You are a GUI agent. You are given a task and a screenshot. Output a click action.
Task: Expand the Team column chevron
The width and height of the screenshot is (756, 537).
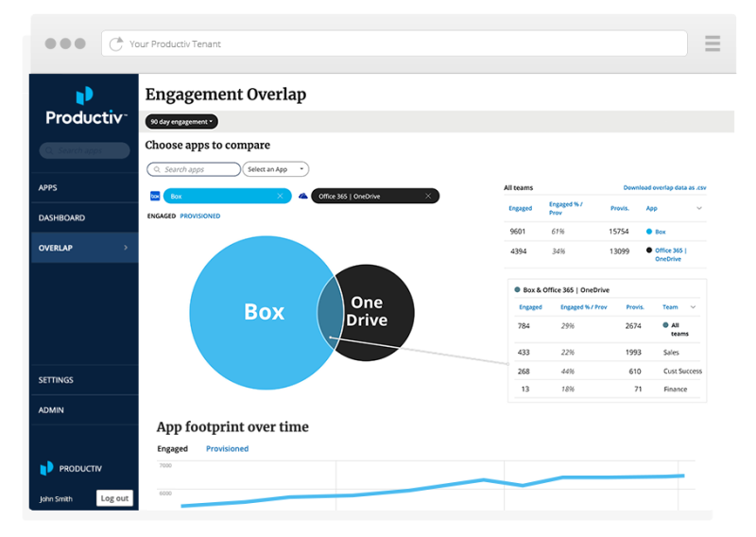tap(694, 306)
